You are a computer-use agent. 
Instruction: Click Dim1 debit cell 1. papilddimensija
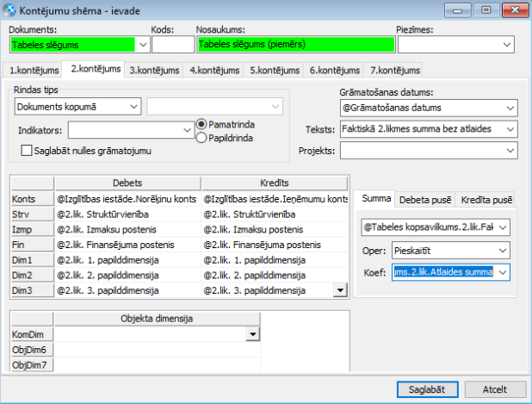pos(127,260)
